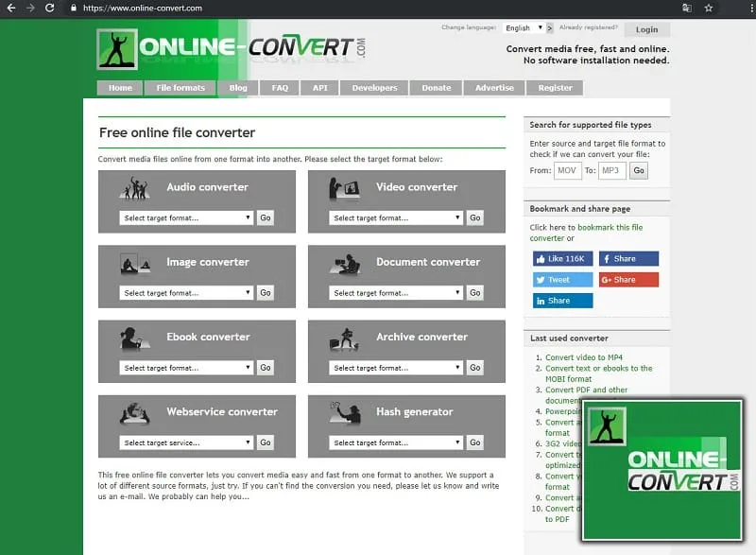Expand Video converter target format dropdown
756x555 pixels.
coord(396,217)
